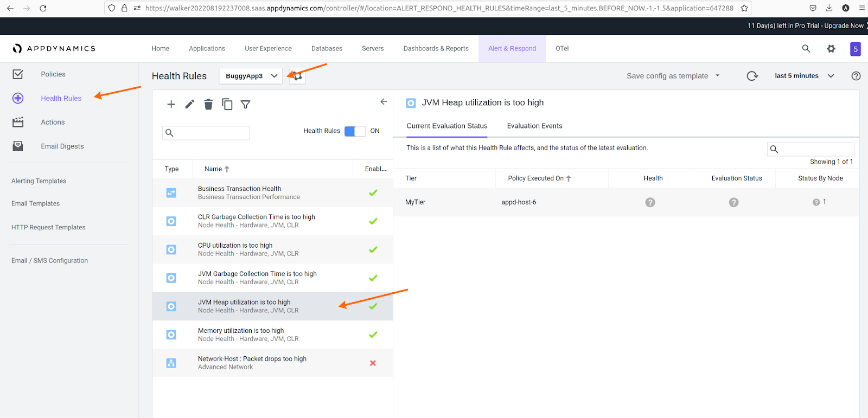Screen dimensions: 868x418
Task: Click the evaluation status search field
Action: click(810, 149)
